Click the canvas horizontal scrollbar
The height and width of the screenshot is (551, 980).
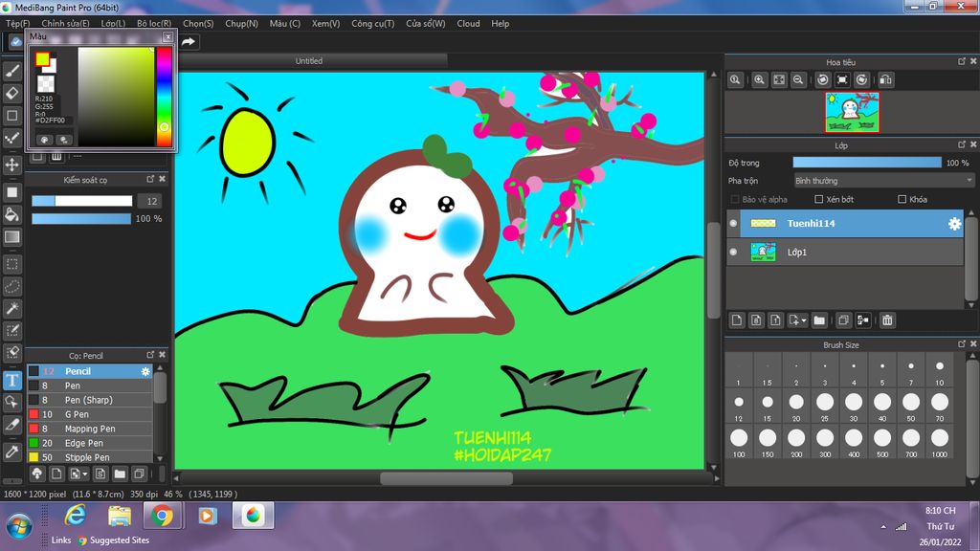click(446, 478)
